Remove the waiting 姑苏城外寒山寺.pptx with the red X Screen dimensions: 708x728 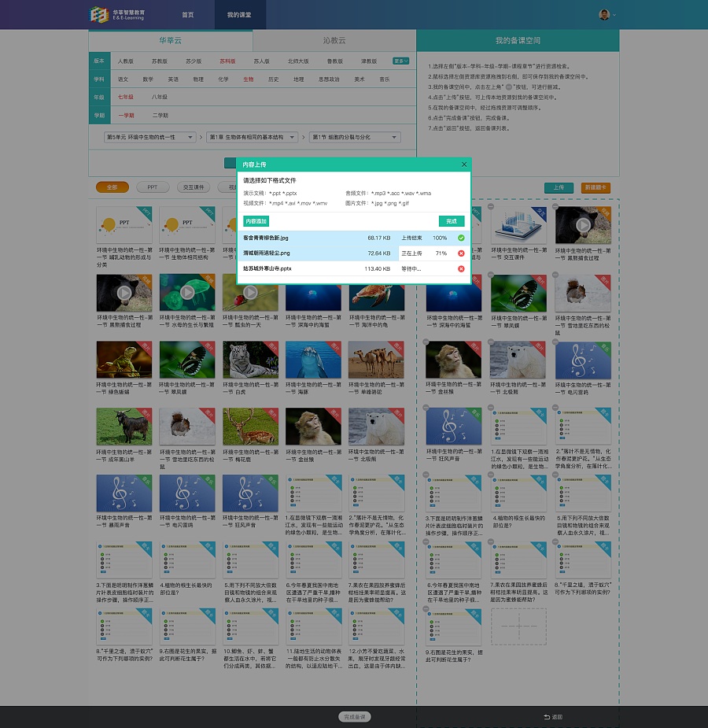(x=461, y=268)
